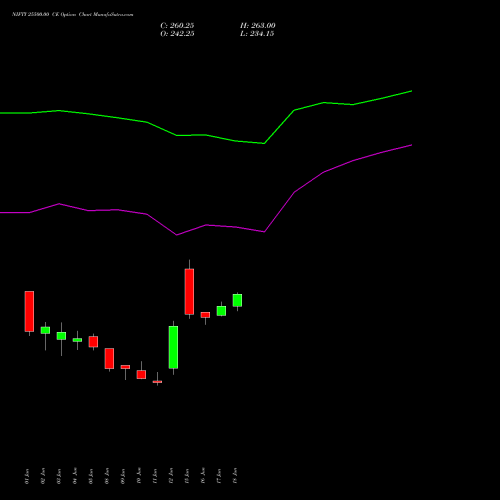Click the x-axis date label 12
This screenshot has width=500, height=500.
click(x=171, y=476)
